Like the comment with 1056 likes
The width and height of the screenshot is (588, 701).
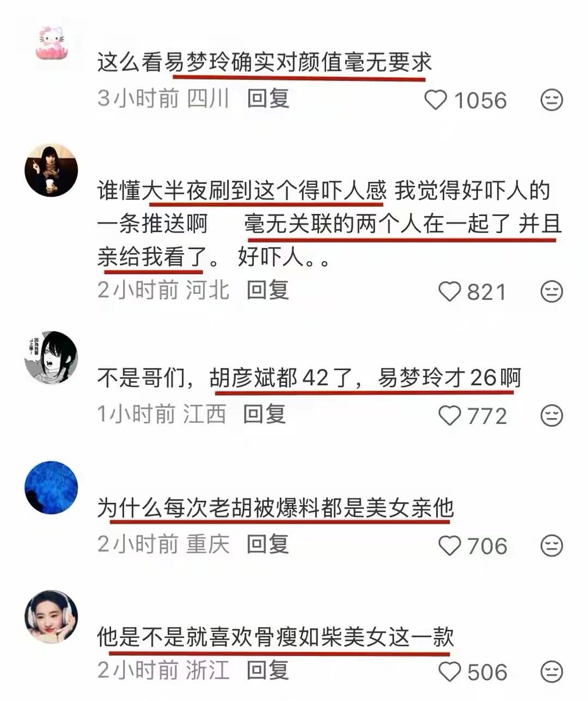436,100
